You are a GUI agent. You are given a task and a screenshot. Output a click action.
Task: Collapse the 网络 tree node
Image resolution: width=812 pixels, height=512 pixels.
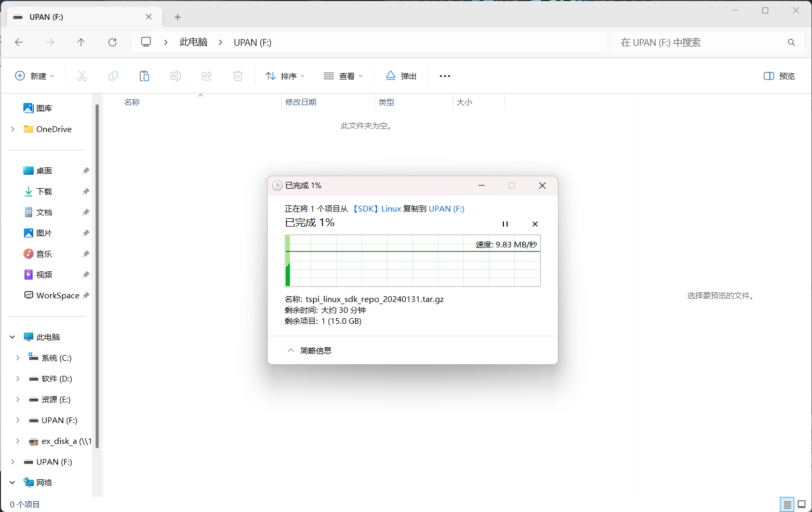pos(12,482)
